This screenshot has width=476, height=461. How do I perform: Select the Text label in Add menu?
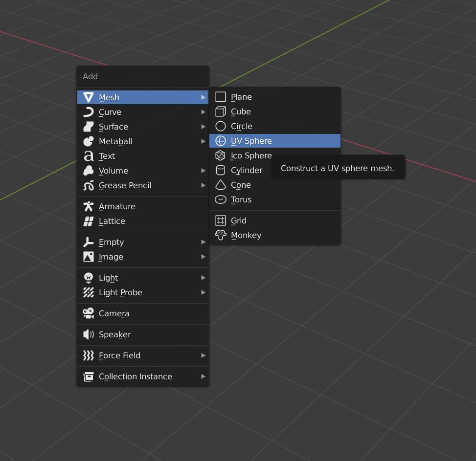pos(107,156)
